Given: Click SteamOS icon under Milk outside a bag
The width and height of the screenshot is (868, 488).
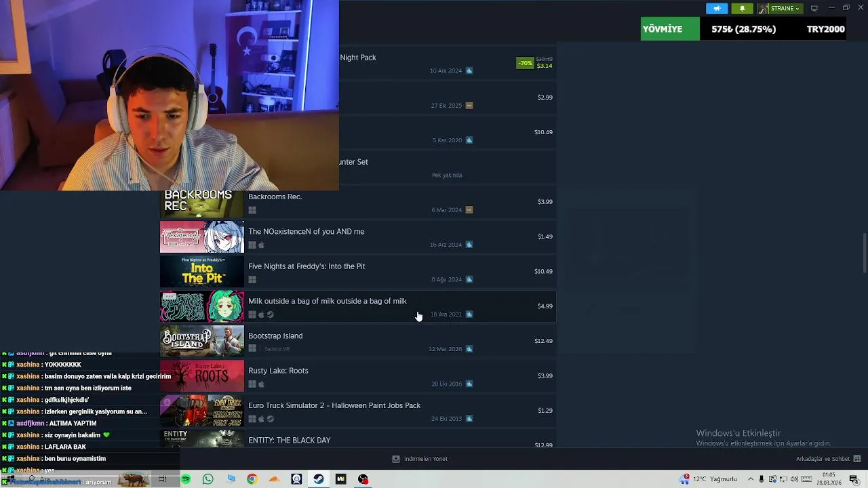Looking at the screenshot, I should click(x=270, y=314).
